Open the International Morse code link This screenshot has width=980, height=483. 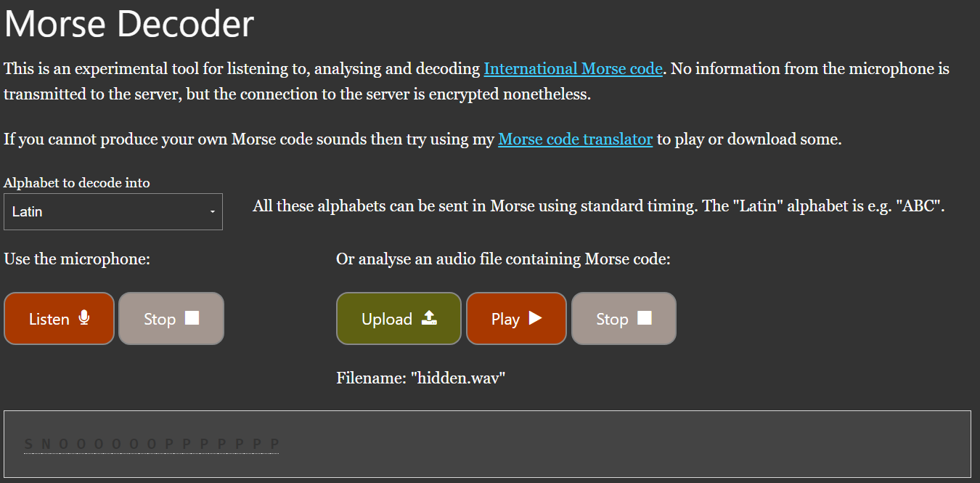[x=573, y=69]
